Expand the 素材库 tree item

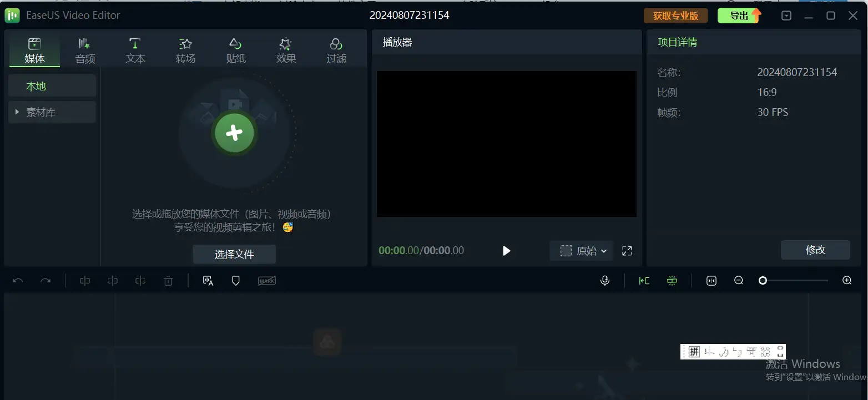(18, 112)
